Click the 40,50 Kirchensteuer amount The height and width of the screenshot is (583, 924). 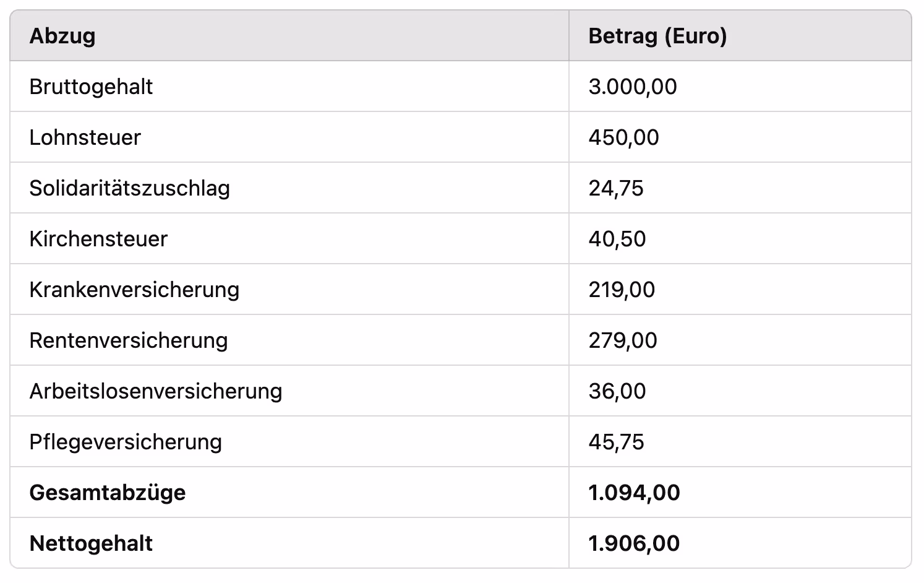617,239
